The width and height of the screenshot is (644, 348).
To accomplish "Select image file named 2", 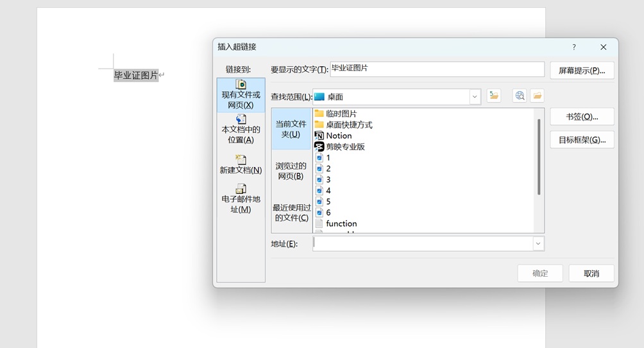I will click(x=323, y=169).
